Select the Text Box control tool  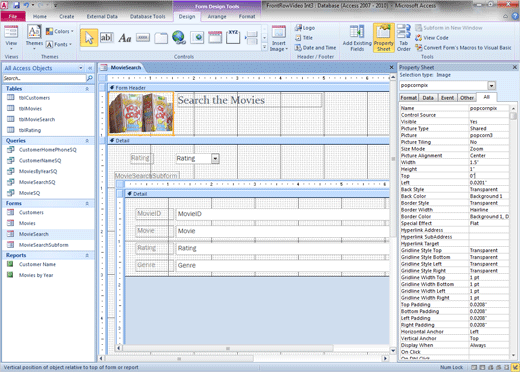tap(107, 38)
